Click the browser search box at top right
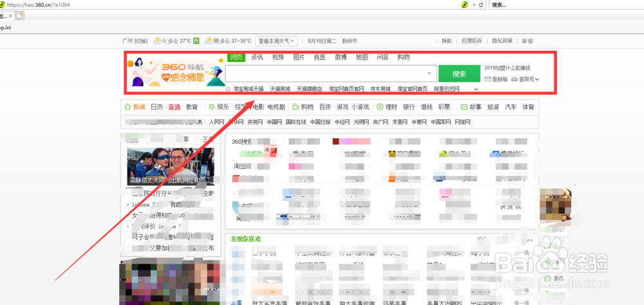644x305 pixels. (x=567, y=5)
